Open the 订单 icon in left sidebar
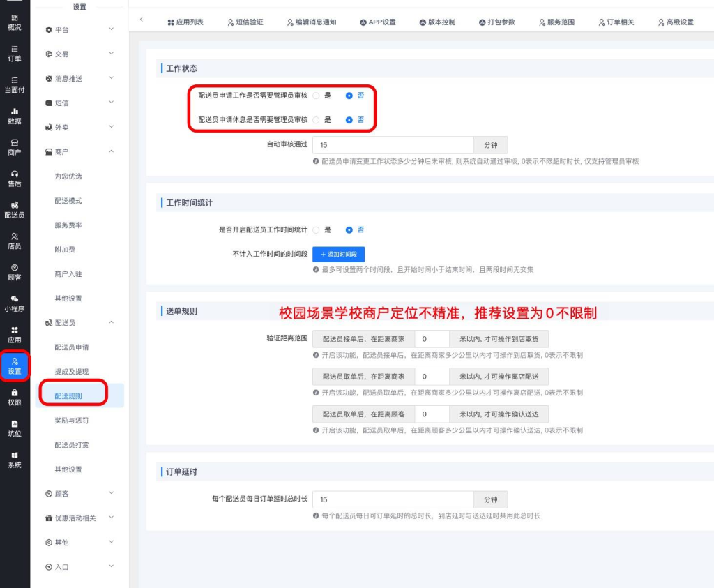The width and height of the screenshot is (714, 588). pyautogui.click(x=15, y=49)
